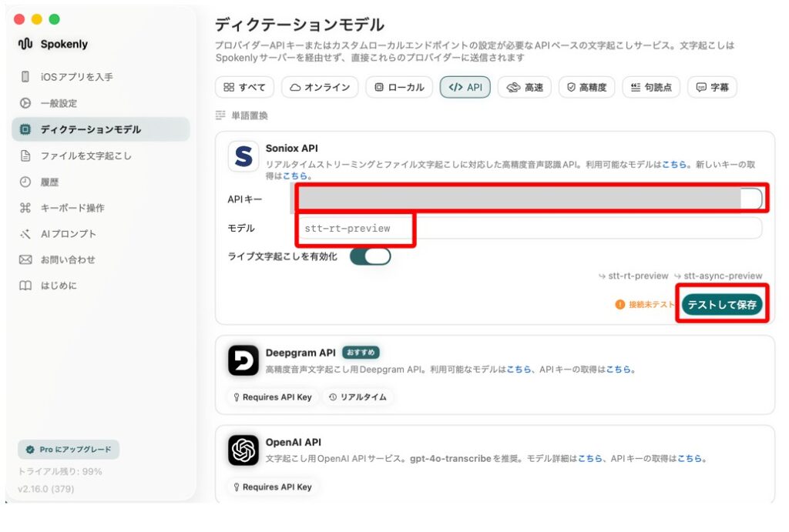Go to キーボード操作 settings
Screen dimensions: 789x532
[72, 208]
